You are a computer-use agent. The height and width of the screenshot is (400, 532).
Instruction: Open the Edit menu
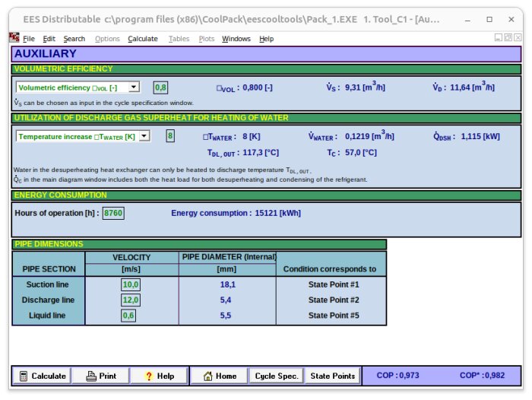tap(49, 39)
